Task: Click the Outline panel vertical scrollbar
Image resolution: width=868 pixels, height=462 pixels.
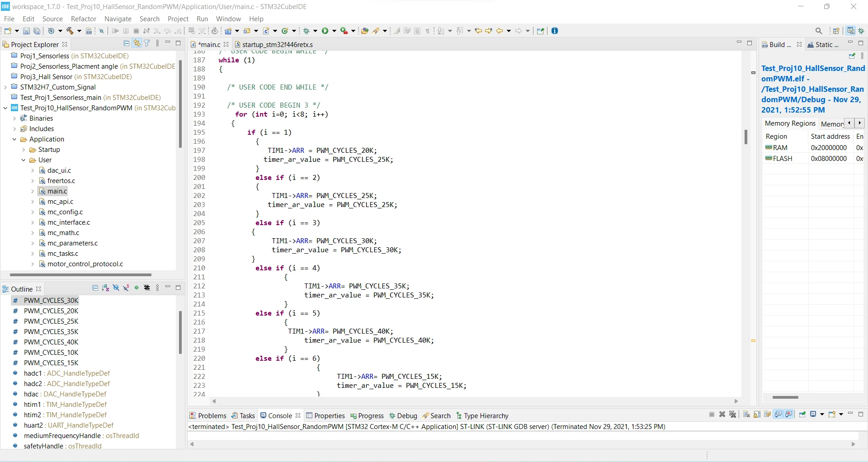Action: click(x=180, y=332)
